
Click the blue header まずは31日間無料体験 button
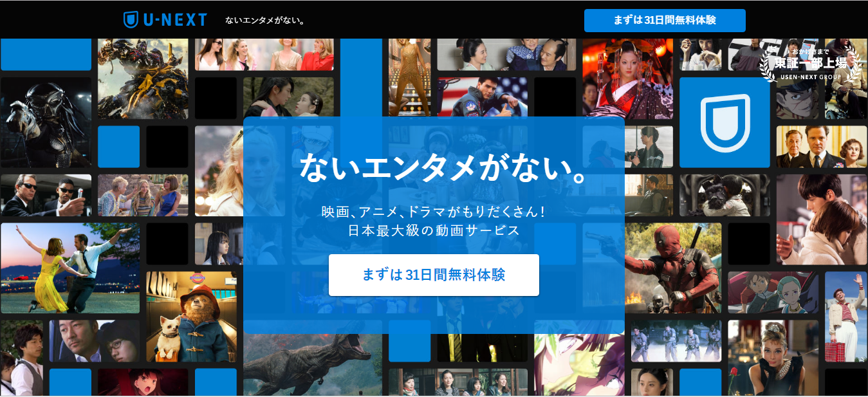665,21
